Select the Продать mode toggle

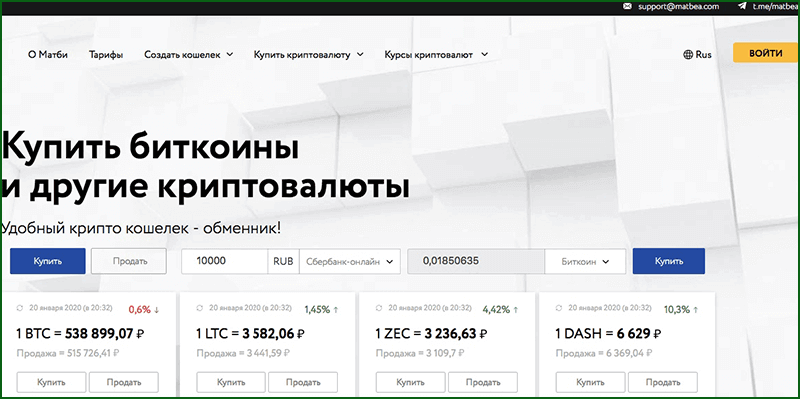(129, 261)
